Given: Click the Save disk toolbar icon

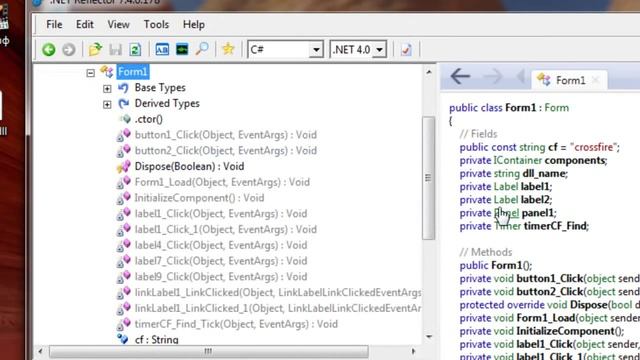Looking at the screenshot, I should [x=116, y=50].
